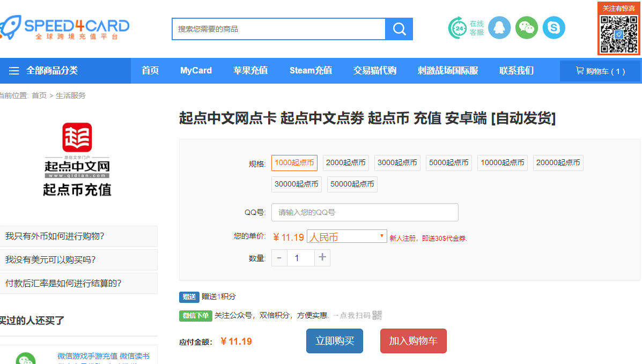Click the green WeChat icon in recommendations
Image resolution: width=642 pixels, height=364 pixels.
[26, 358]
